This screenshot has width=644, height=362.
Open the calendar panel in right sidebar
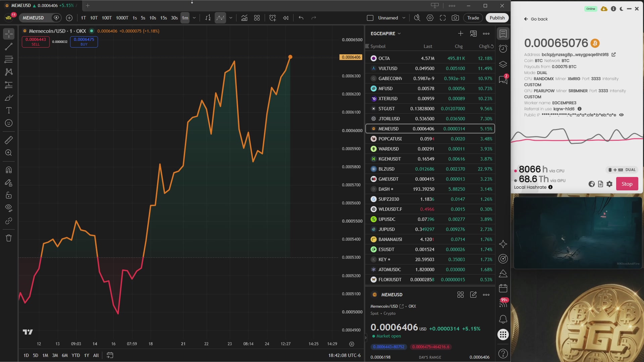[x=503, y=288]
